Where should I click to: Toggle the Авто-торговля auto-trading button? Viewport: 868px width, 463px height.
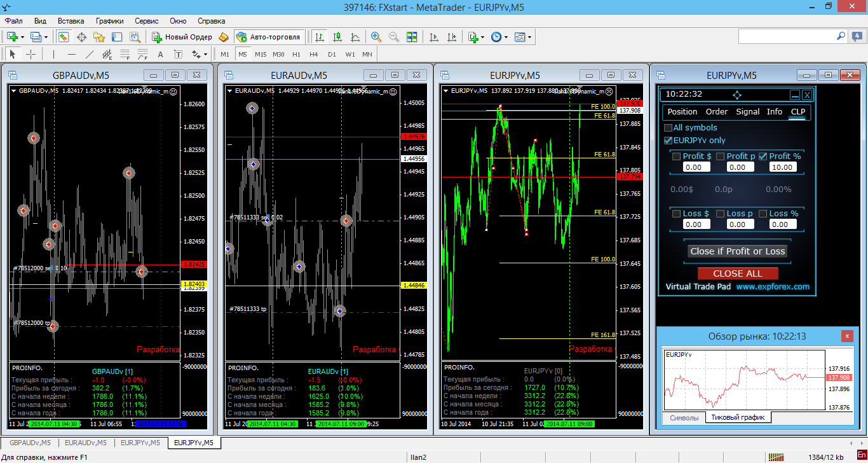(x=269, y=37)
